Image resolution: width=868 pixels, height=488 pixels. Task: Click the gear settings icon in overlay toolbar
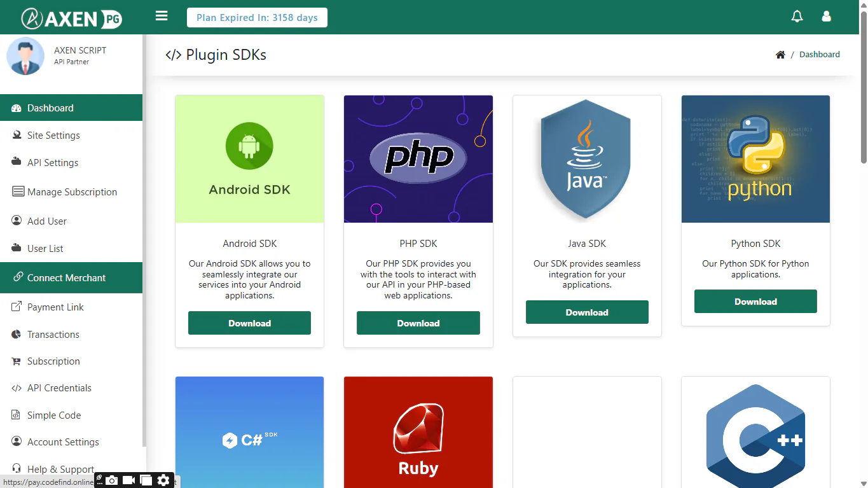[x=163, y=480]
